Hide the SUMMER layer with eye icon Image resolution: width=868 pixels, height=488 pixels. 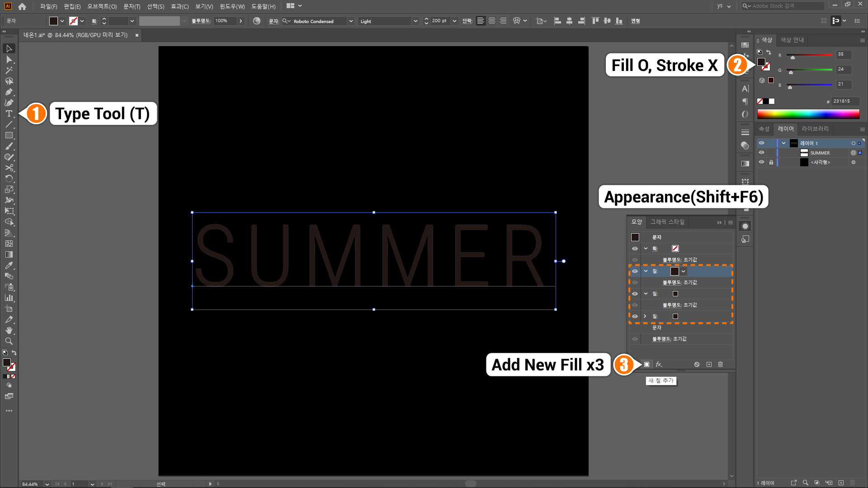point(761,153)
